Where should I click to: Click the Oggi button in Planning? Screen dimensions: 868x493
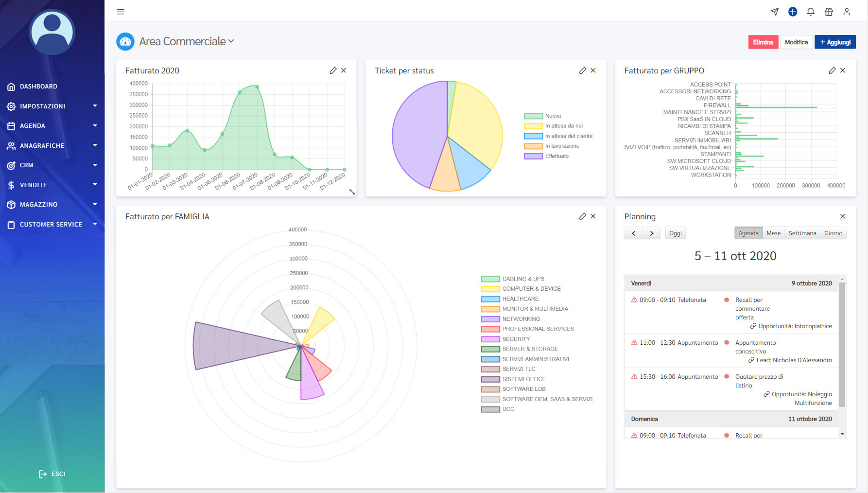675,233
